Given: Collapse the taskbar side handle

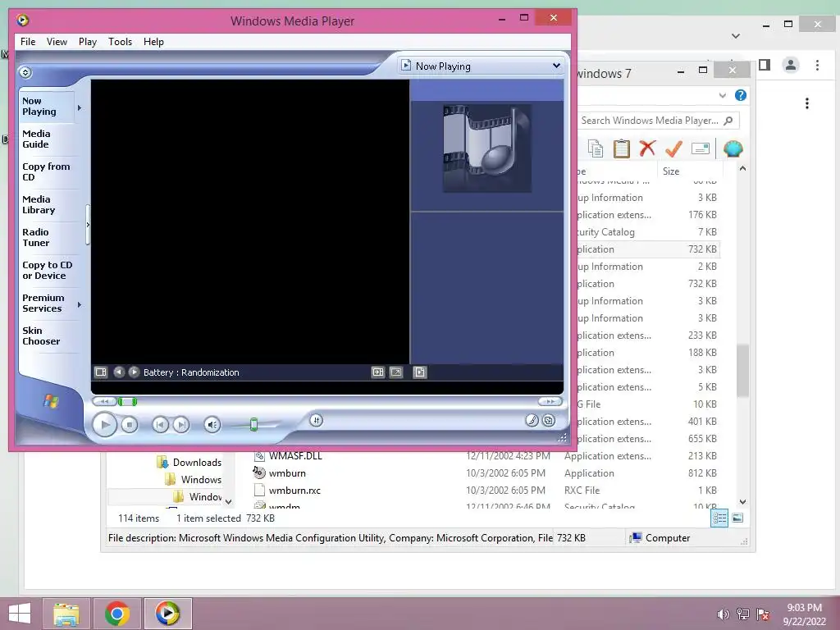Looking at the screenshot, I should (88, 225).
